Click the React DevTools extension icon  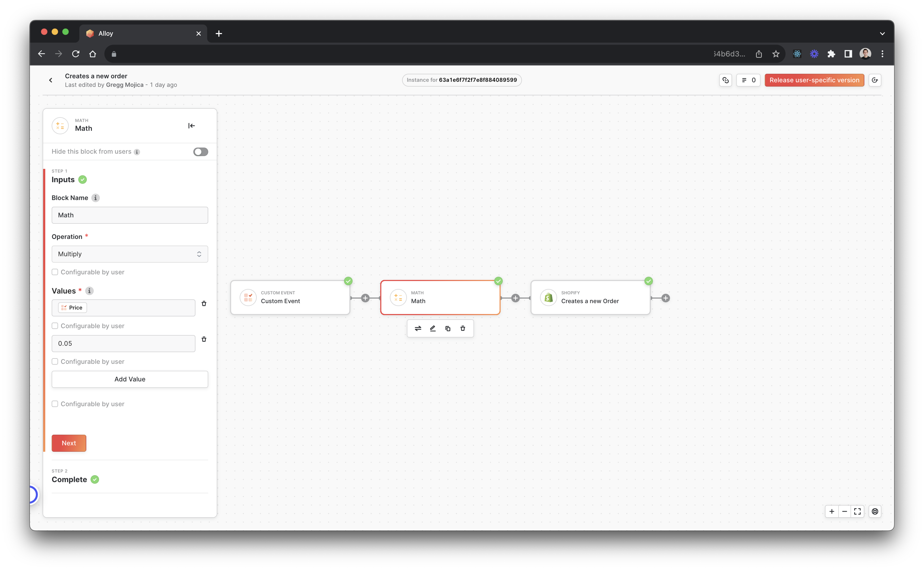[797, 54]
